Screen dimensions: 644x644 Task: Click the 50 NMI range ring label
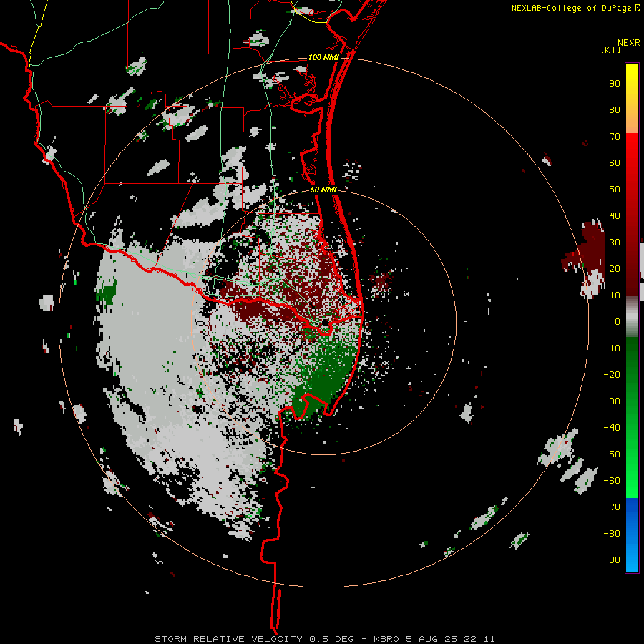coord(323,190)
